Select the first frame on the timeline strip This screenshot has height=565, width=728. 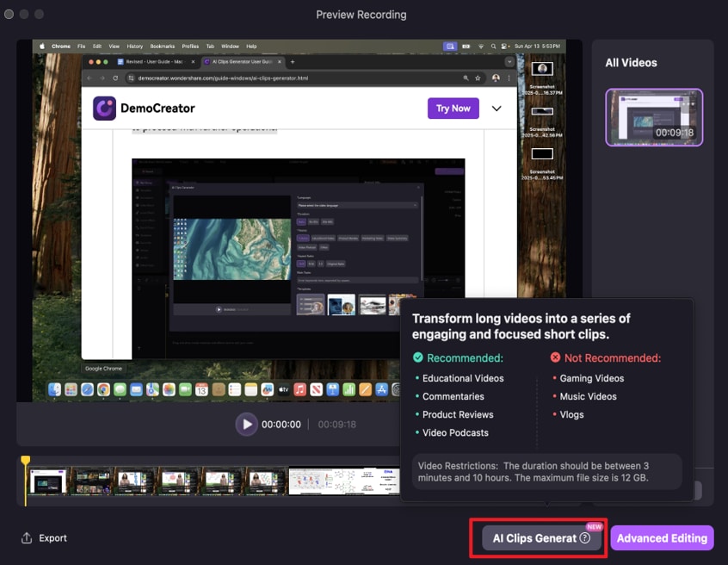point(48,481)
